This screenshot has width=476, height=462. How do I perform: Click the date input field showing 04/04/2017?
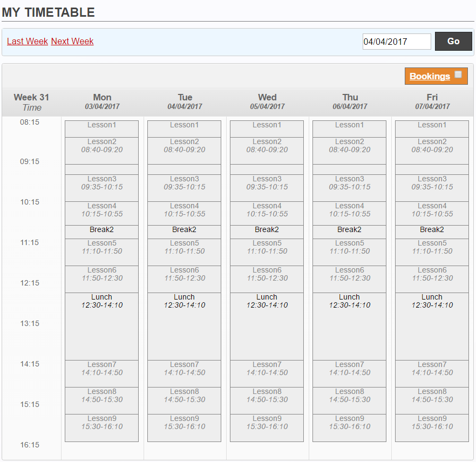coord(397,42)
